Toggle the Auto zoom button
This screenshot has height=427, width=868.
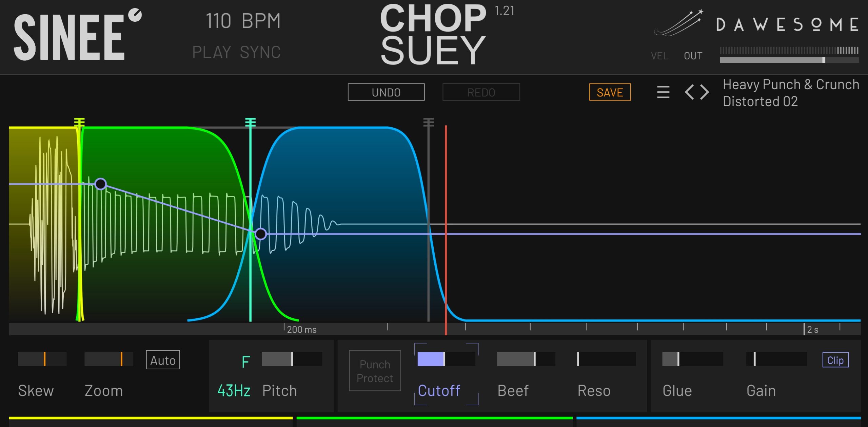click(163, 360)
